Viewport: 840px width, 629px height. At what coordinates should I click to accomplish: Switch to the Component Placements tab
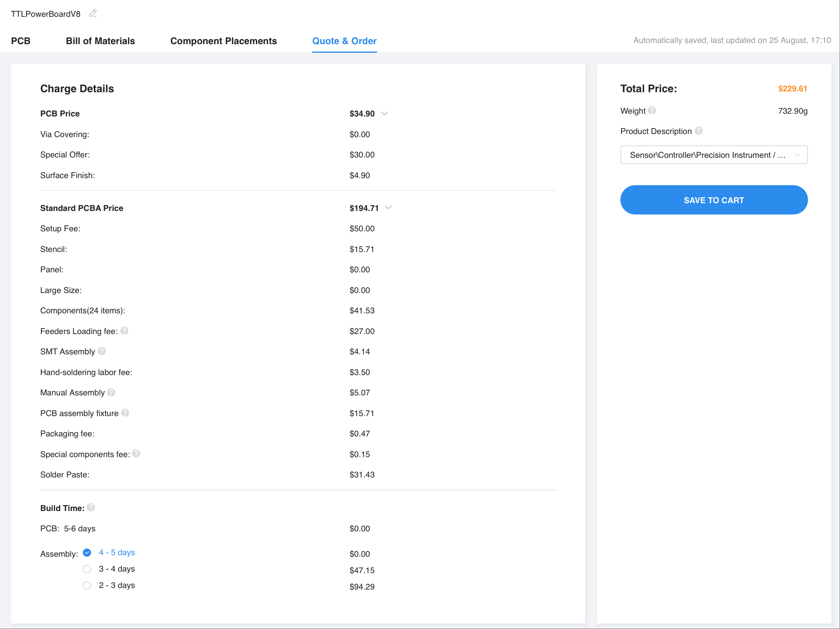coord(223,41)
